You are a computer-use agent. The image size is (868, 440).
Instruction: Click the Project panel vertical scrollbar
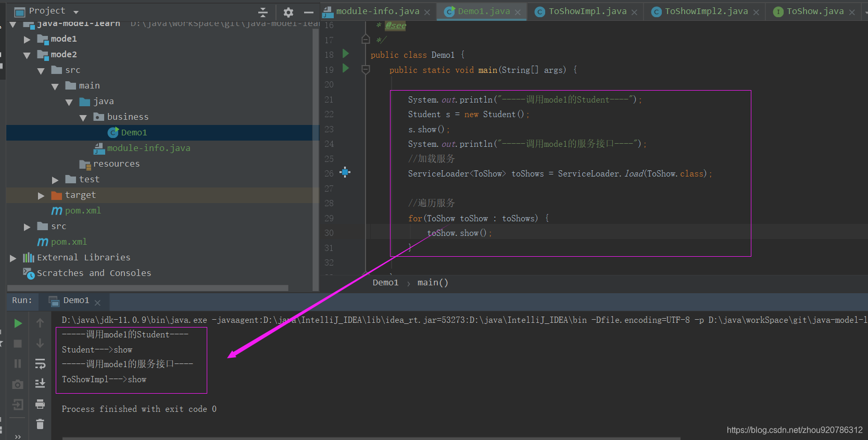tap(315, 159)
